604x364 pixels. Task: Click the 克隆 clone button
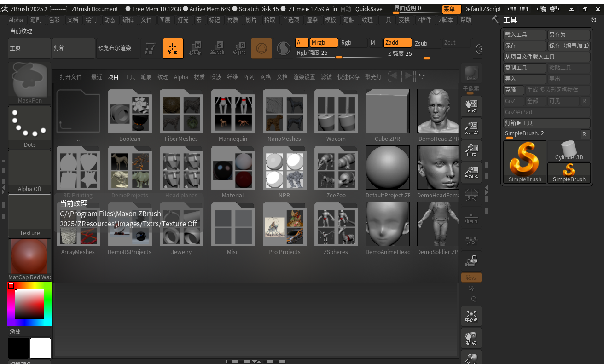click(514, 90)
